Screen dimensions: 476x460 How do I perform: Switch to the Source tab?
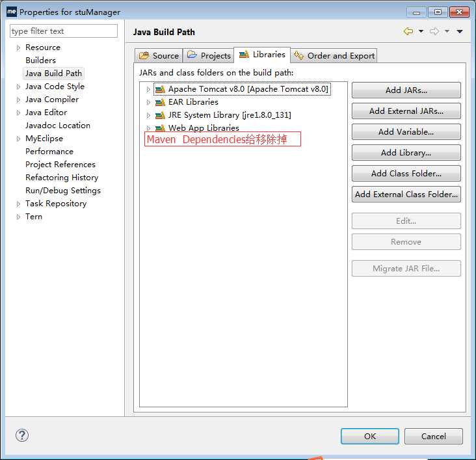click(159, 55)
